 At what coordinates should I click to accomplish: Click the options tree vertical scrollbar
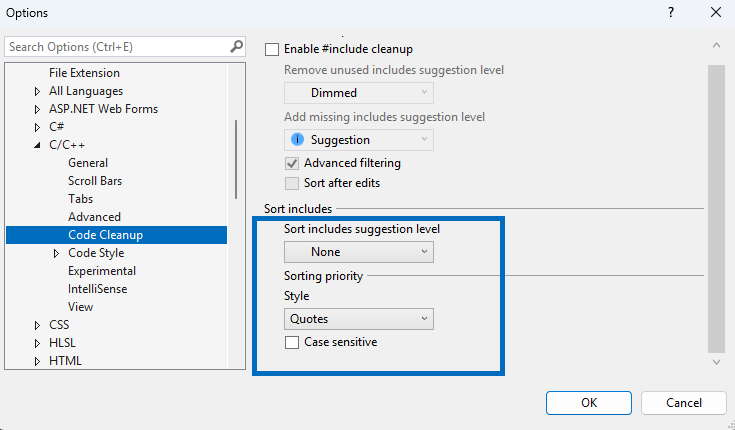click(x=237, y=160)
